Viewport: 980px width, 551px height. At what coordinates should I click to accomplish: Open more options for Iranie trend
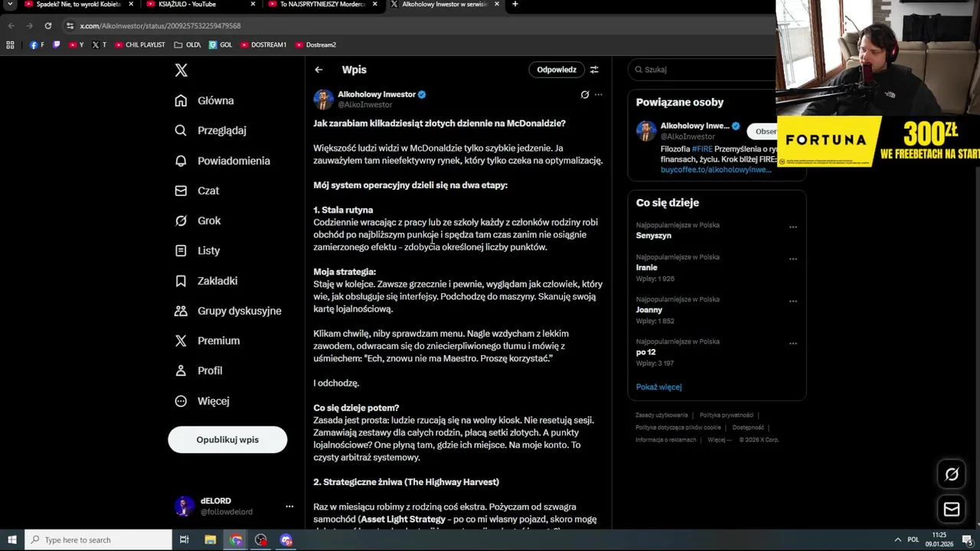tap(793, 259)
